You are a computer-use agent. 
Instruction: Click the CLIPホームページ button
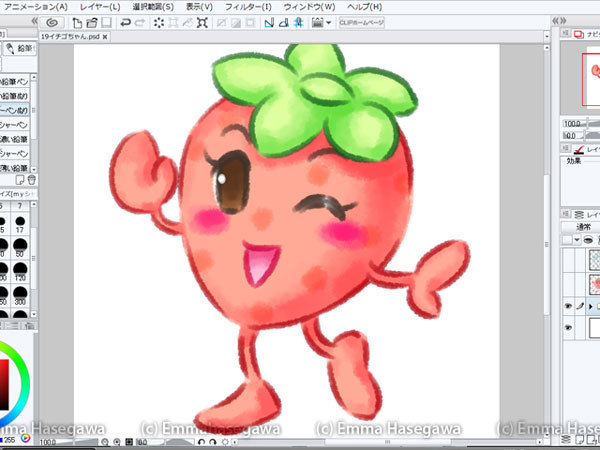tap(362, 23)
